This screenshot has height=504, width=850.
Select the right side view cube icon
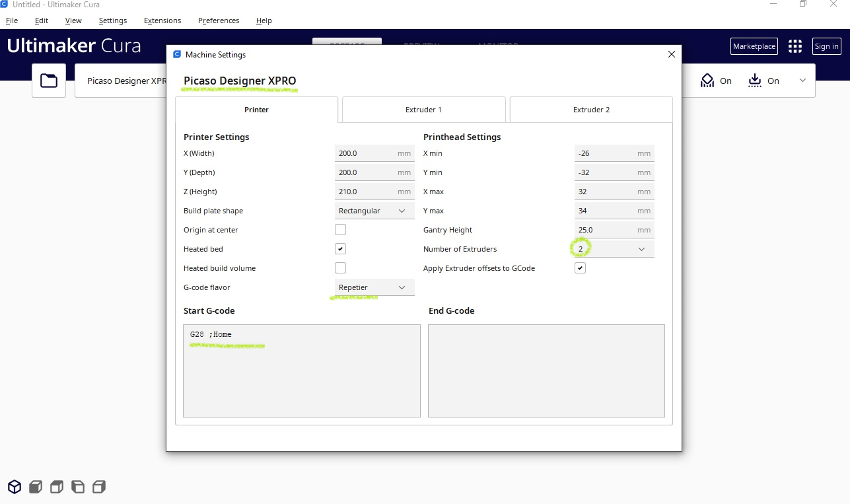pos(99,487)
